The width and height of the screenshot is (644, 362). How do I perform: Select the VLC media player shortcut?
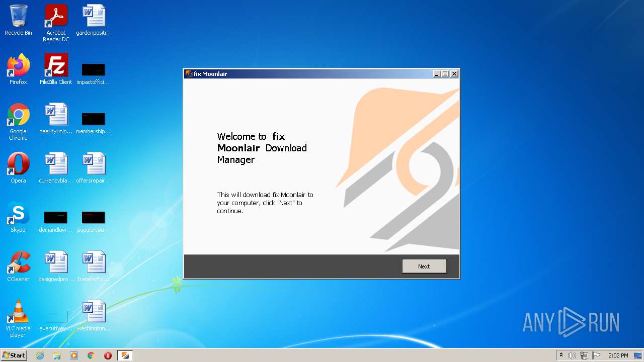pos(18,319)
